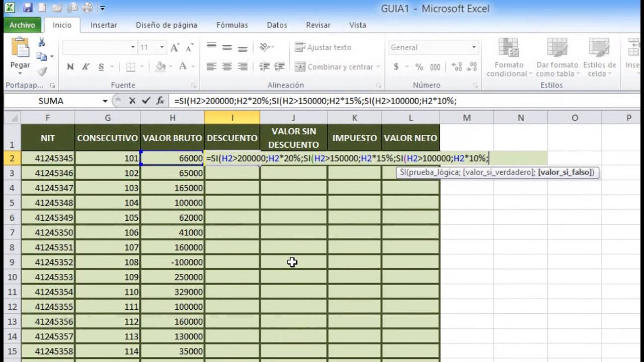Apply accounting currency format ($)
This screenshot has height=362, width=644.
(x=396, y=67)
